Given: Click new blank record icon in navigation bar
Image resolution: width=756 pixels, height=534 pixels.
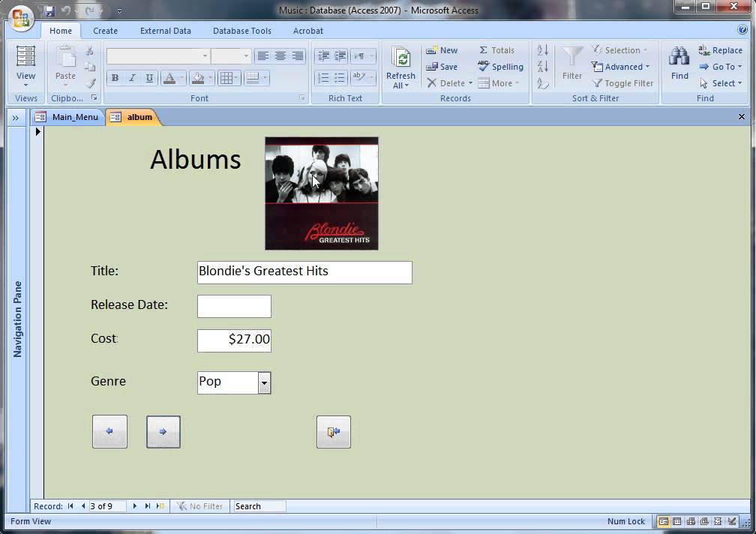Looking at the screenshot, I should [160, 506].
